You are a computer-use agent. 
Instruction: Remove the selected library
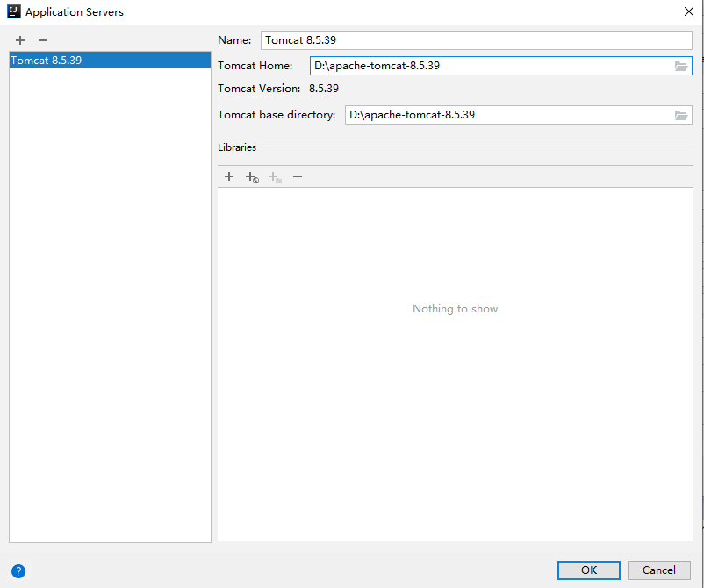pyautogui.click(x=298, y=176)
